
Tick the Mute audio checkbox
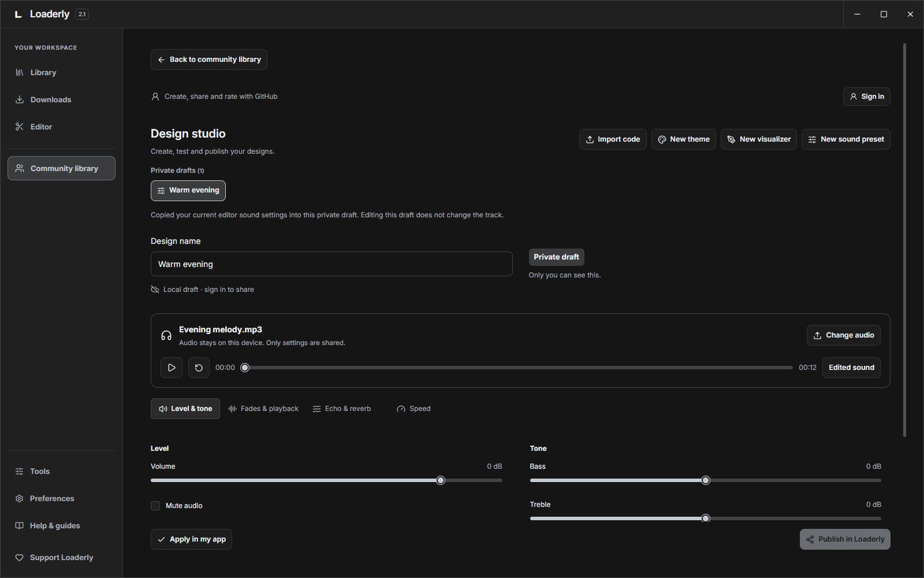(x=155, y=506)
